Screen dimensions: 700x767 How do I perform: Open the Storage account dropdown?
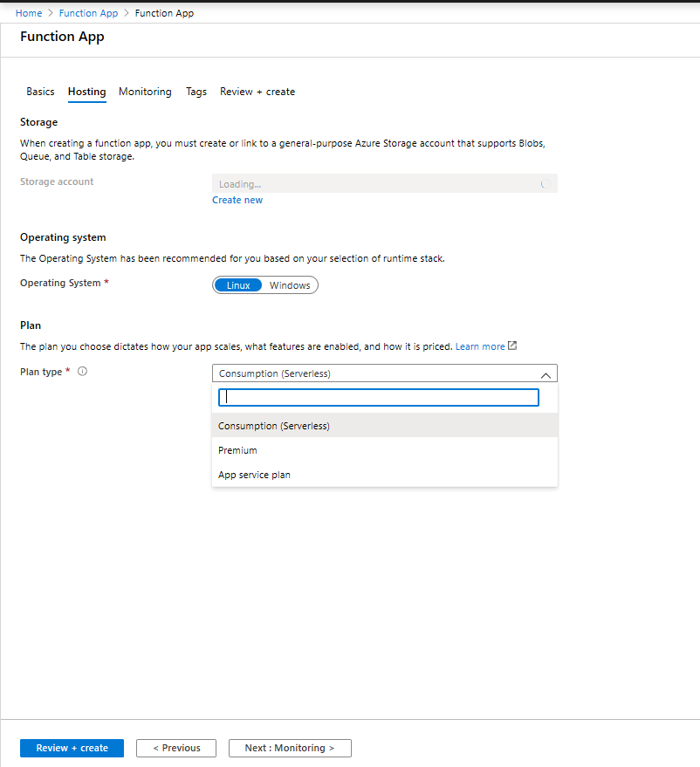385,183
